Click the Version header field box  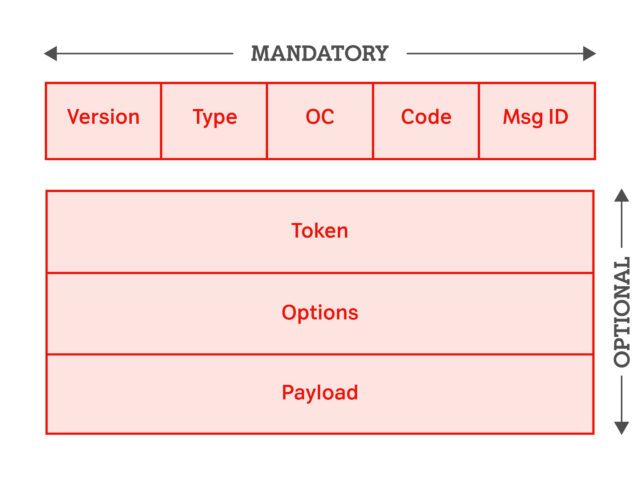[103, 121]
